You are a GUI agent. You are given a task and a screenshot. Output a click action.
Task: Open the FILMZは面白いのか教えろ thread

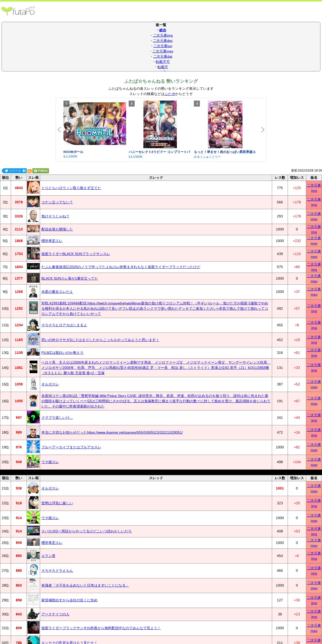[x=62, y=353]
